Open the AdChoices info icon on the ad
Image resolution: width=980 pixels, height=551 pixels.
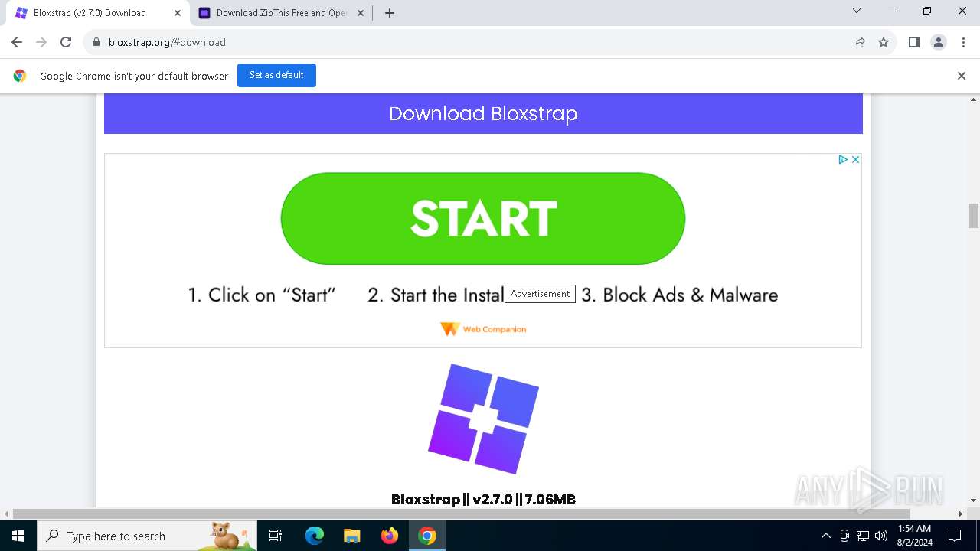coord(842,159)
